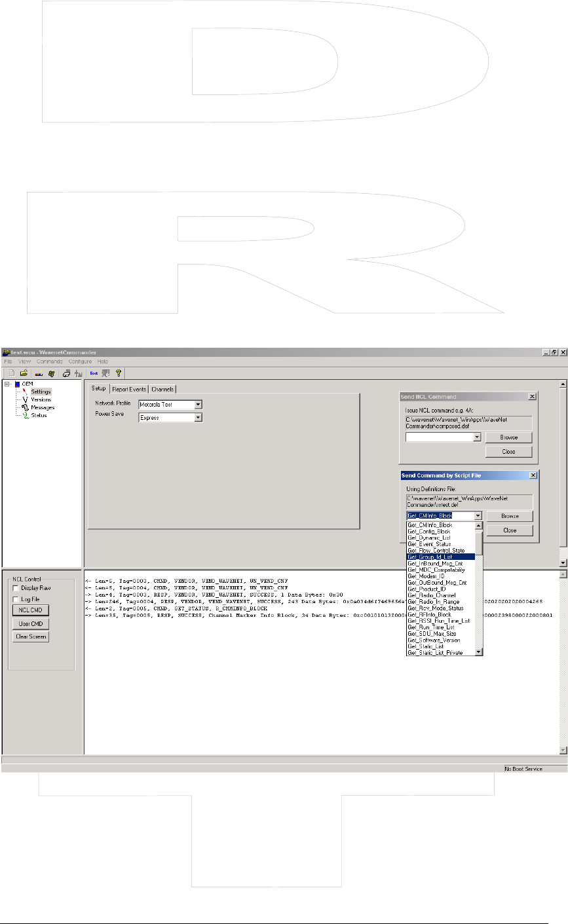Select Get_Group_Id_List from the list
Image resolution: width=568 pixels, height=924 pixels.
pos(440,557)
